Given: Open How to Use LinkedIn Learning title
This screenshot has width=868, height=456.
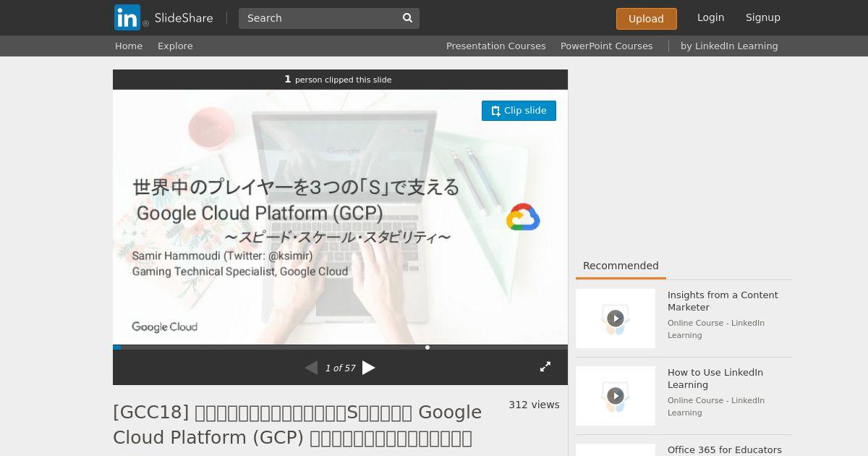Looking at the screenshot, I should 715,379.
